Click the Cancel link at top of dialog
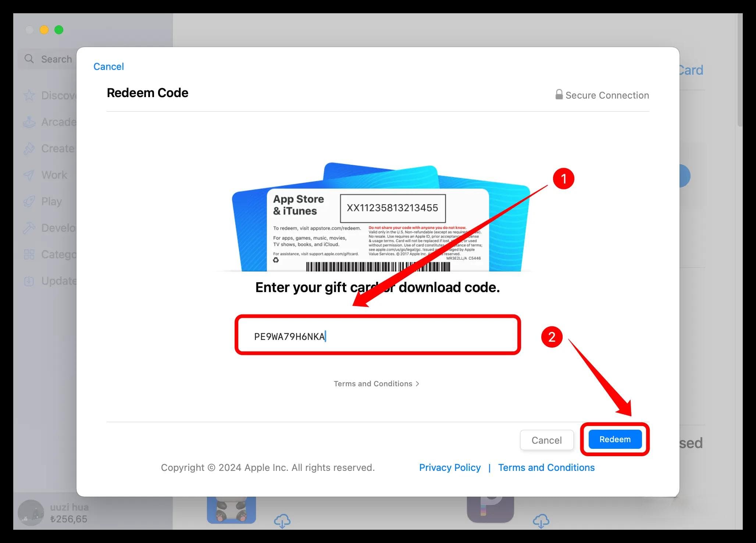 [108, 67]
